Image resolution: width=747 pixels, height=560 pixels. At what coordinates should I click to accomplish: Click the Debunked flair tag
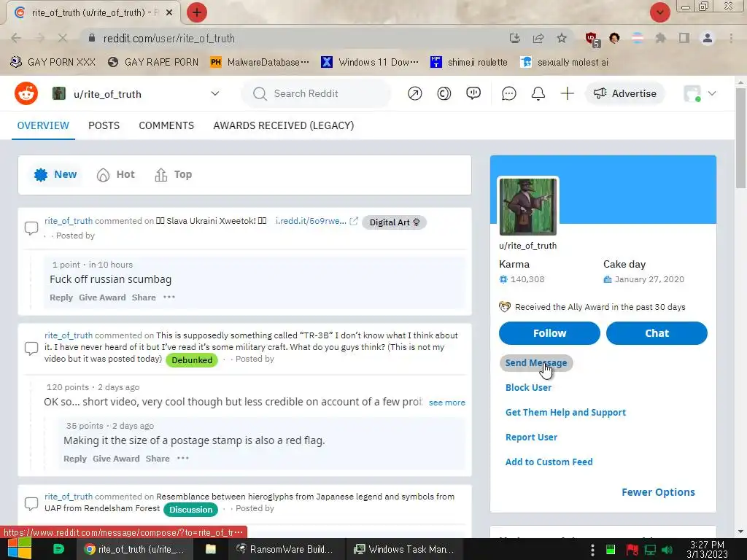(192, 360)
